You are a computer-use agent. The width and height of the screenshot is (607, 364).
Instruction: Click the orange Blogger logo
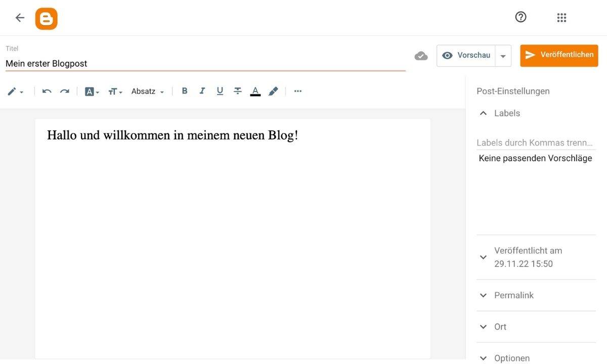46,19
